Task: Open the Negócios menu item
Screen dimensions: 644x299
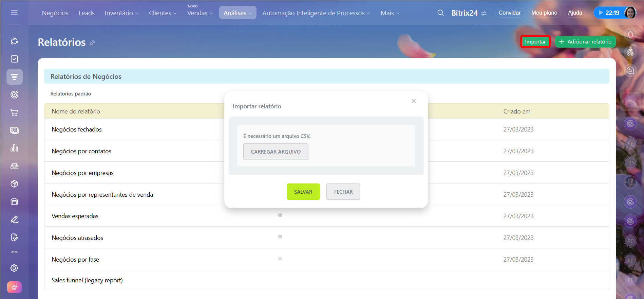Action: (55, 13)
